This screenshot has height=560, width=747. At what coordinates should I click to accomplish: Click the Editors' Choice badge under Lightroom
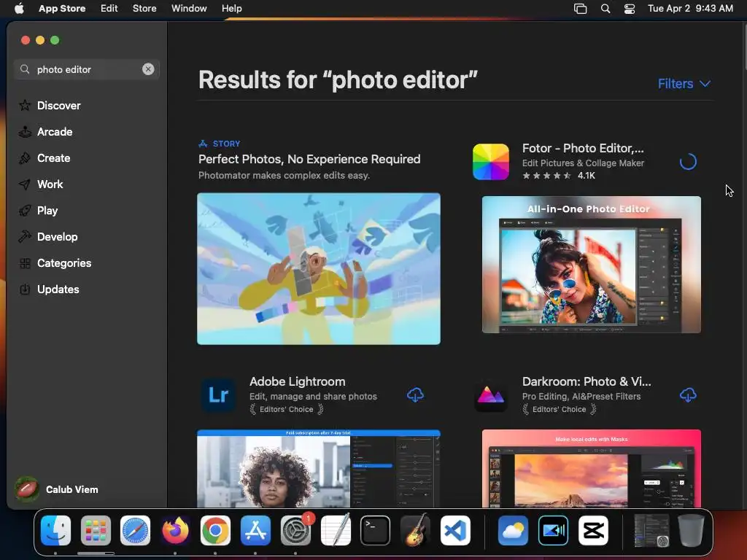pos(286,409)
